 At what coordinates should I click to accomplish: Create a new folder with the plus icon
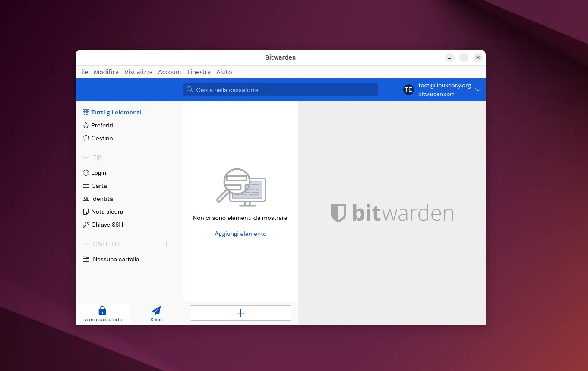click(166, 244)
